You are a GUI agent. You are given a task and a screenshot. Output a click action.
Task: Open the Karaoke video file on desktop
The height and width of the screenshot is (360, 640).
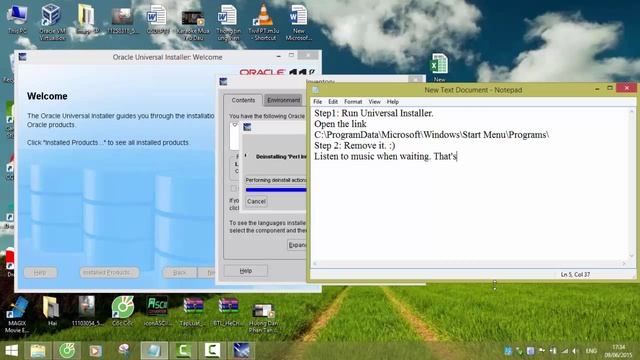[x=193, y=24]
